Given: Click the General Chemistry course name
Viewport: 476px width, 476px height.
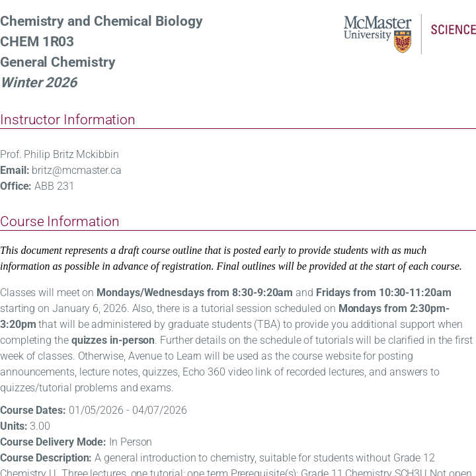Looking at the screenshot, I should [58, 62].
